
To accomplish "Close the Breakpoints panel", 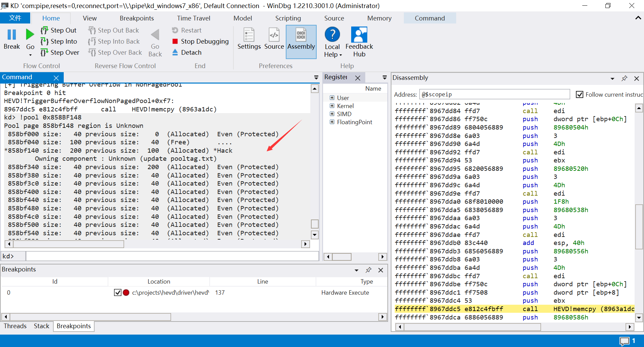I will [x=381, y=270].
